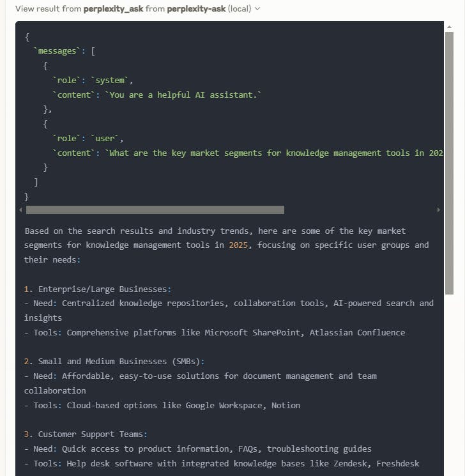Click the horizontal scrollbar thumb in code block
465x476 pixels.
(155, 210)
